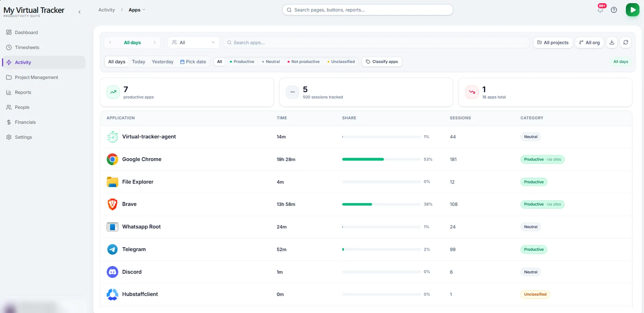Open Project Management in the sidebar

click(x=43, y=77)
